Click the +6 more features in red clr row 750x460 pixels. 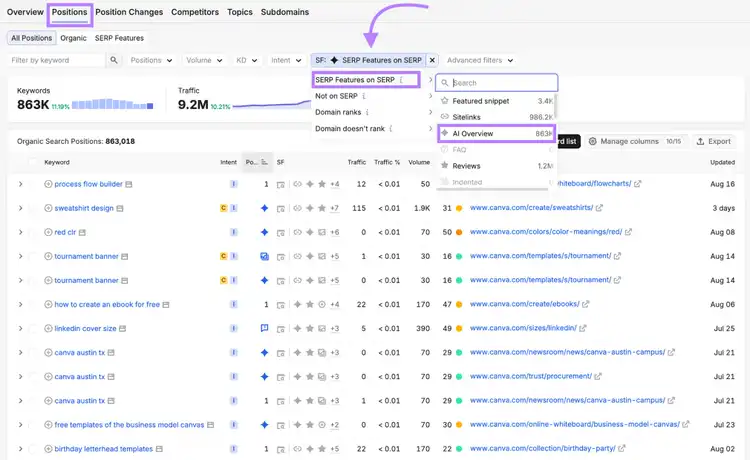pyautogui.click(x=335, y=232)
